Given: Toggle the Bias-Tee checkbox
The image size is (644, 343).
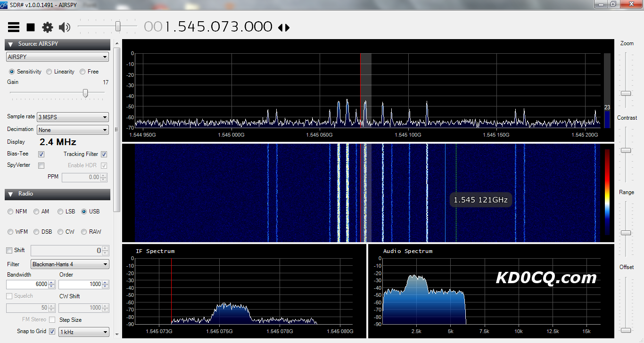Looking at the screenshot, I should coord(41,154).
